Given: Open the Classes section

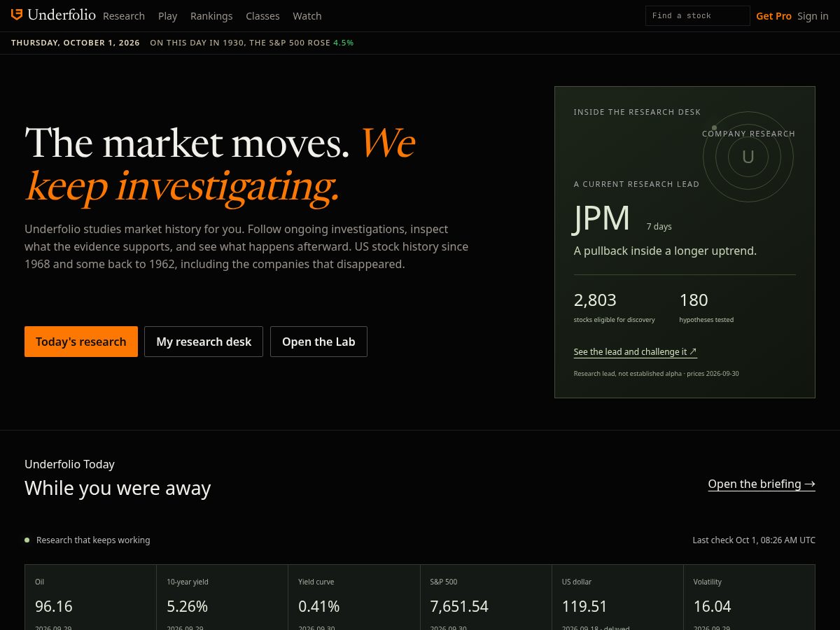Looking at the screenshot, I should 262,15.
